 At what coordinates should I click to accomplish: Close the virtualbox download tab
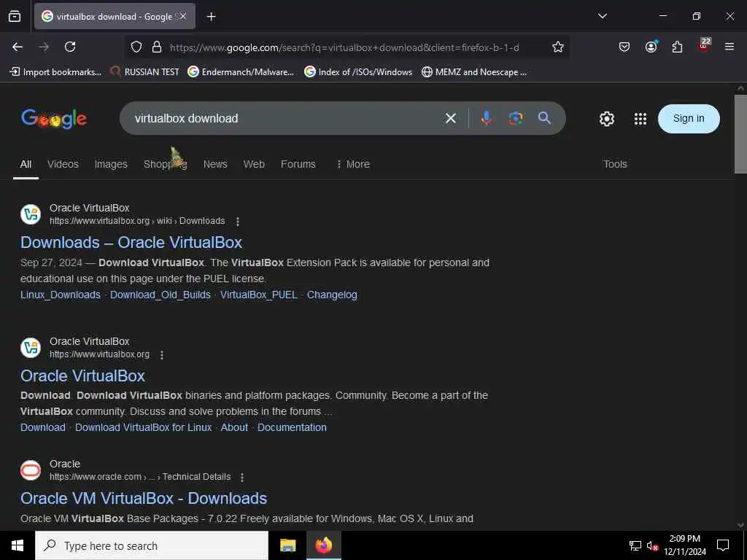pos(183,16)
